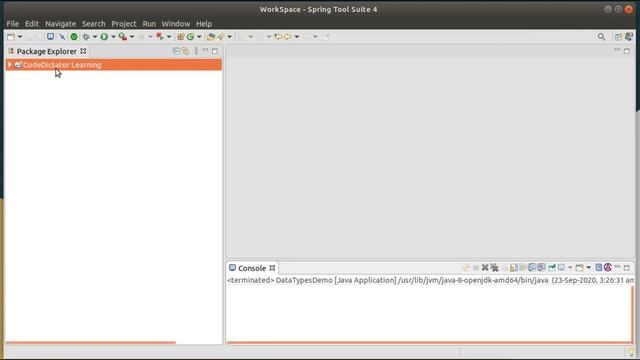Click Remove Launch console X icon

[x=485, y=268]
